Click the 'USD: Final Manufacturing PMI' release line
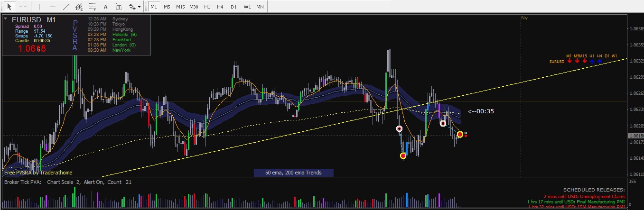 click(x=576, y=202)
